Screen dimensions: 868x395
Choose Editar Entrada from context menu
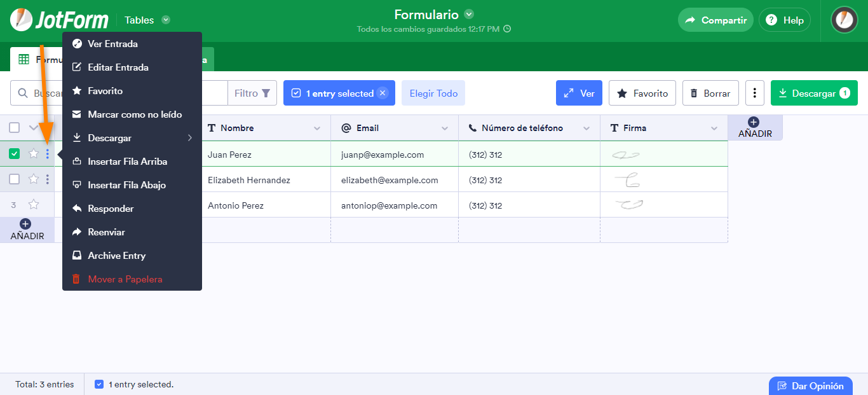pos(118,67)
